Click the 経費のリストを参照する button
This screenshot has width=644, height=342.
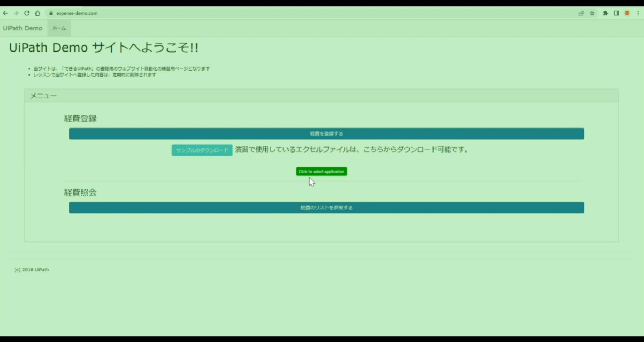pos(326,207)
